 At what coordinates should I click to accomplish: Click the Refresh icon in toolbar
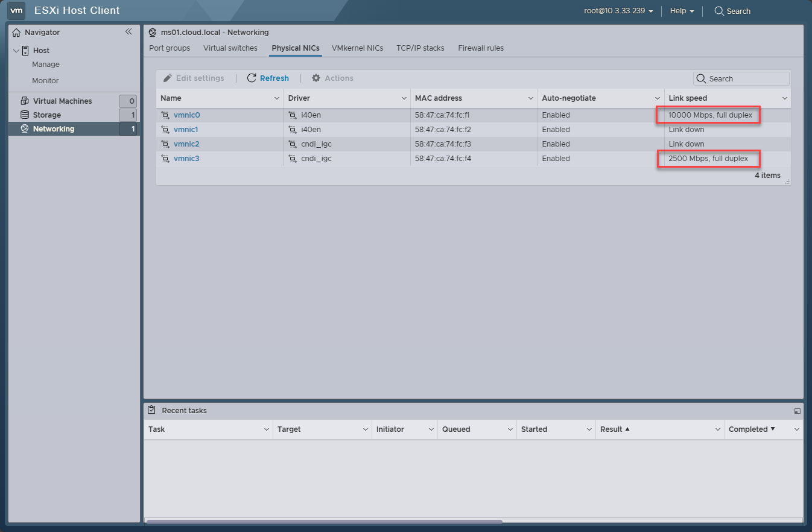[252, 78]
